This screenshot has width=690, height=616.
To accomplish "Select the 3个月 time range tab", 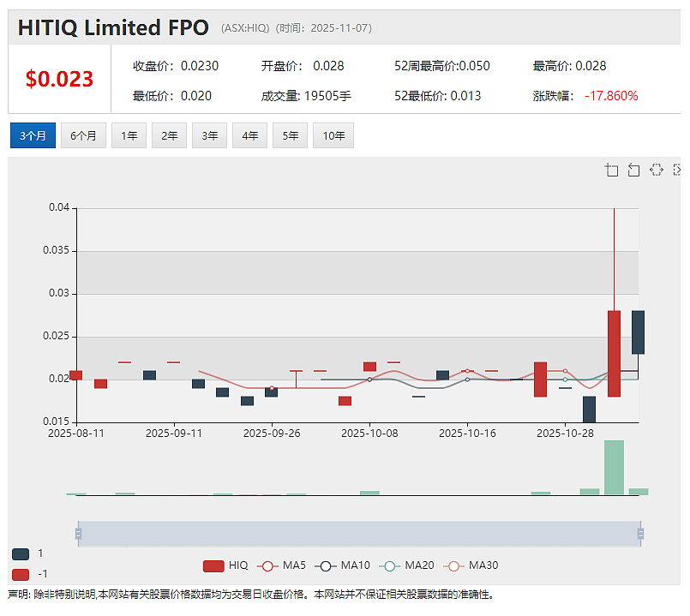I will tap(33, 135).
